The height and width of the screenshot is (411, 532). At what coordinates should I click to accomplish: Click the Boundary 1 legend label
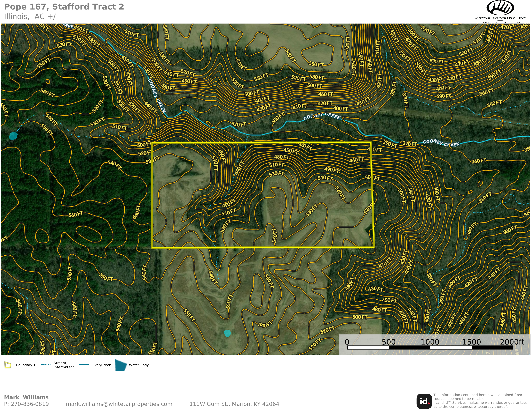[26, 365]
